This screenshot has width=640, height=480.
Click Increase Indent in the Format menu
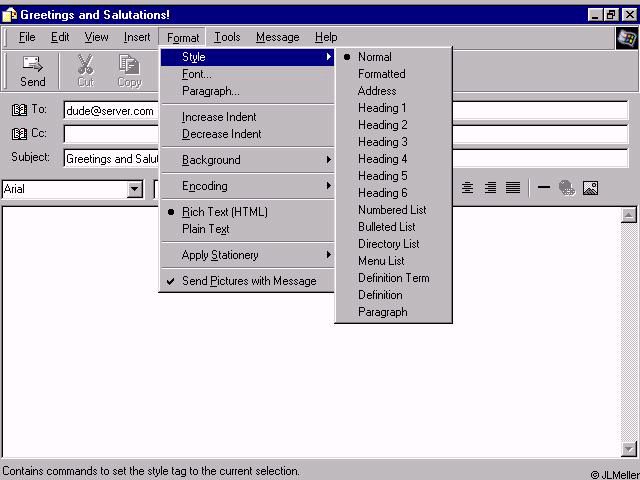tap(219, 117)
